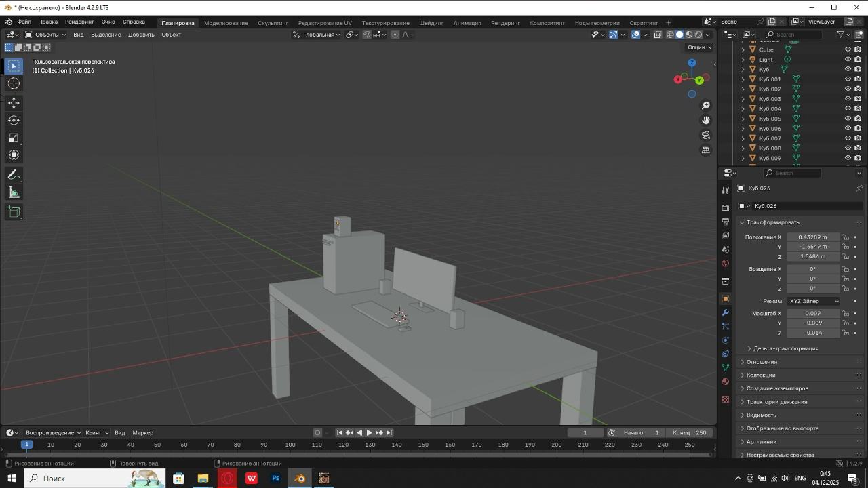Click the Опции button
This screenshot has width=868, height=488.
pos(700,47)
